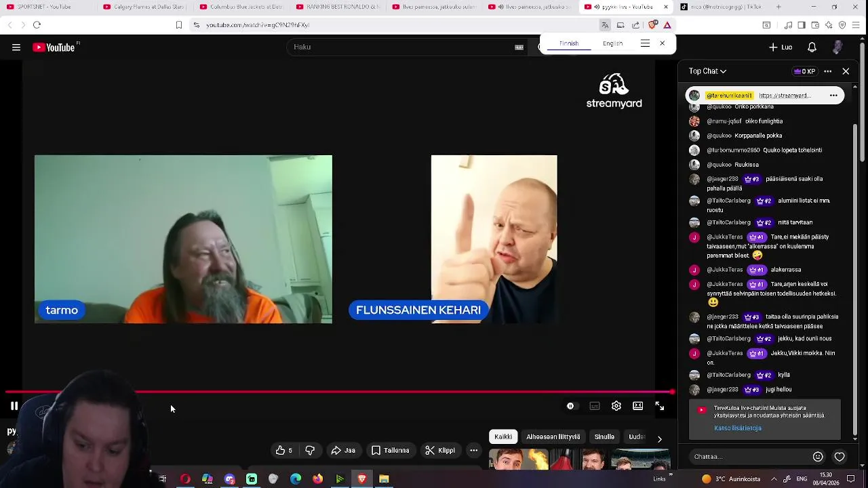Open pinned message options menu
Screen dimensions: 868x488
833,96
